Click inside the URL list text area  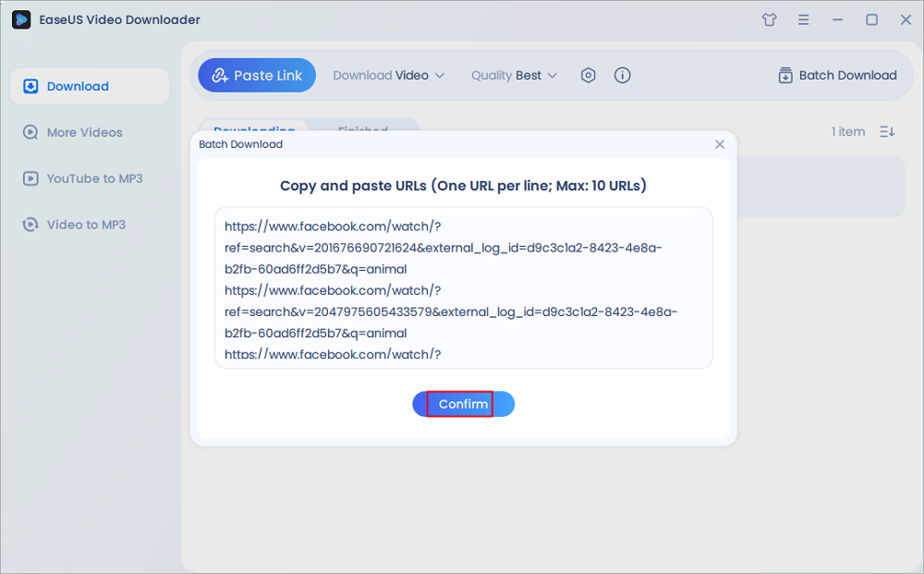[x=463, y=287]
